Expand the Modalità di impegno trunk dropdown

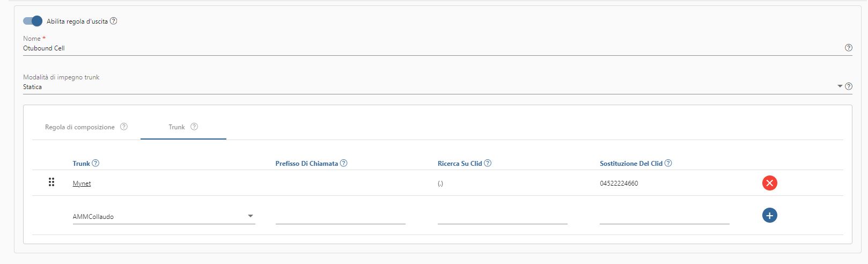coord(840,86)
